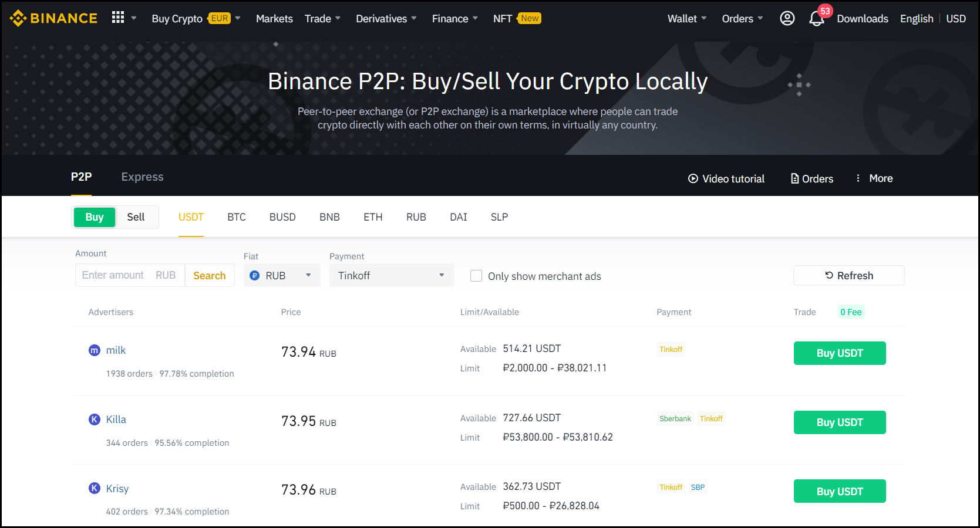The width and height of the screenshot is (980, 528).
Task: Click the 73.96 RUB price
Action: click(x=309, y=490)
